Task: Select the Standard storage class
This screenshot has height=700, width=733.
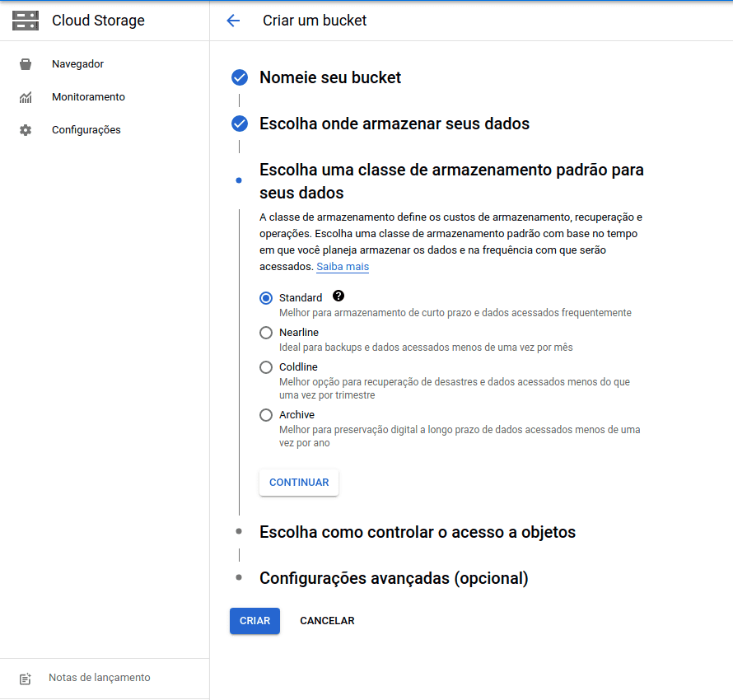Action: (266, 298)
